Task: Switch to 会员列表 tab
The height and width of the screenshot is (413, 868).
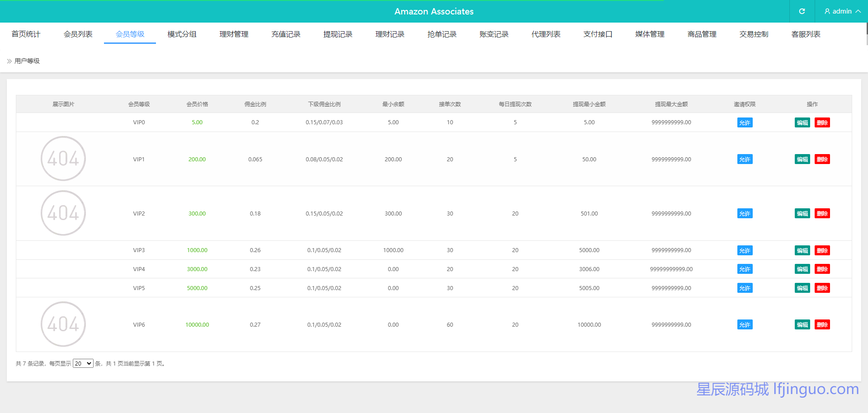Action: (x=78, y=34)
